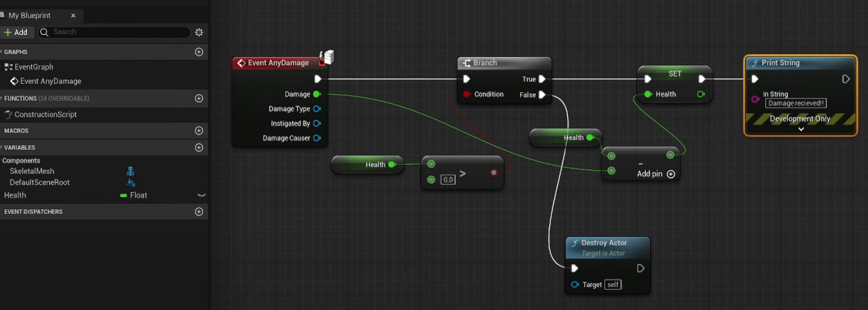Click Add pin on subtract node
The height and width of the screenshot is (310, 868).
(x=656, y=174)
